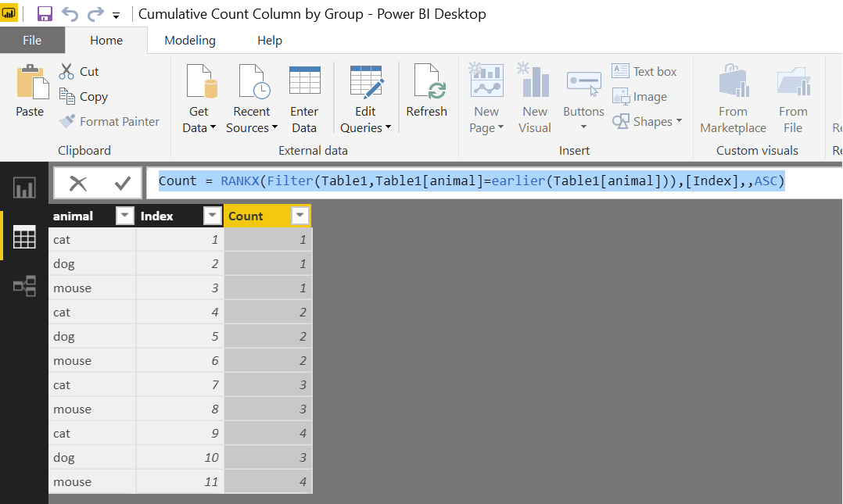Click the Get Data icon
Screen dimensions: 843x504
(202, 81)
